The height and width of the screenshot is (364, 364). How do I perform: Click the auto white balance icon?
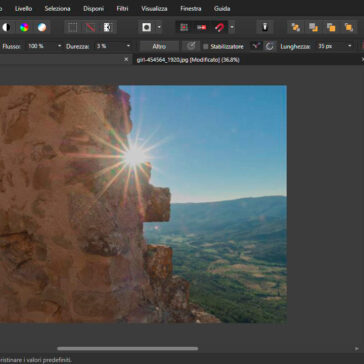coord(42,27)
